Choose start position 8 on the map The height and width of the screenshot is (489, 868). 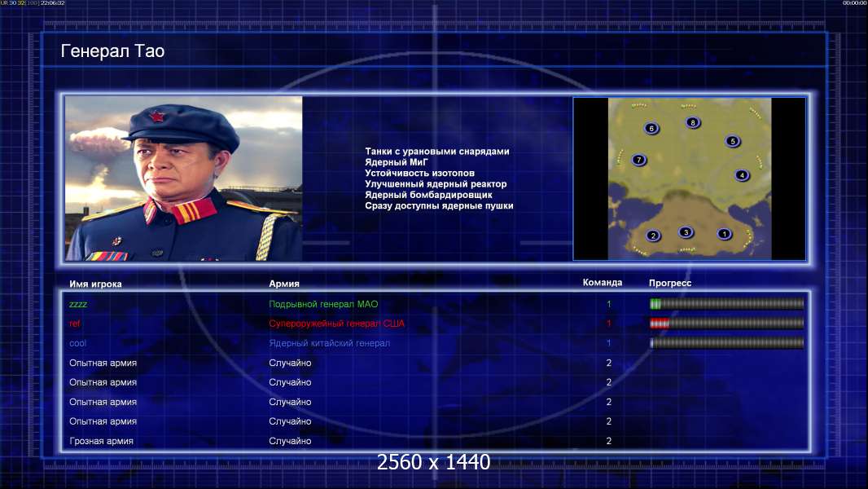coord(692,122)
